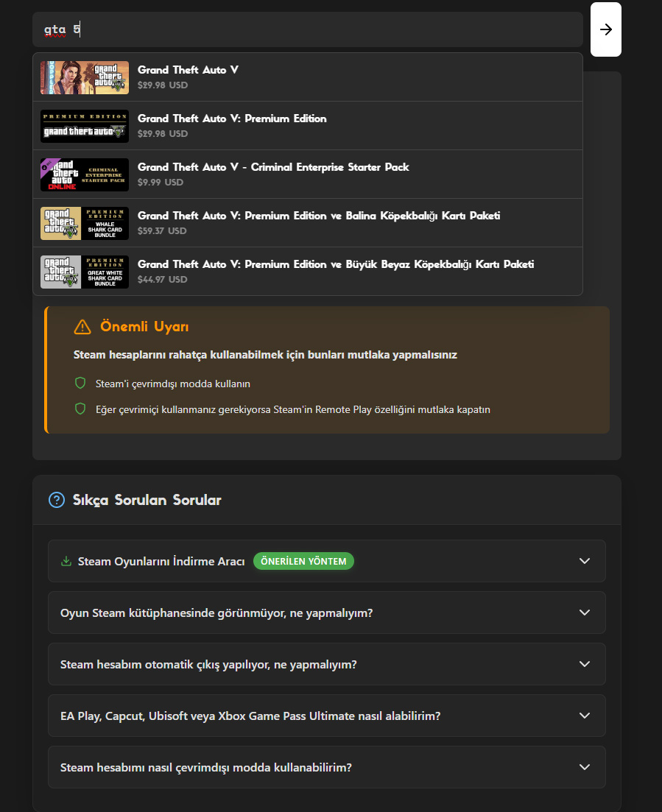
Task: Expand EA Play and Game Pass question
Action: 585,716
